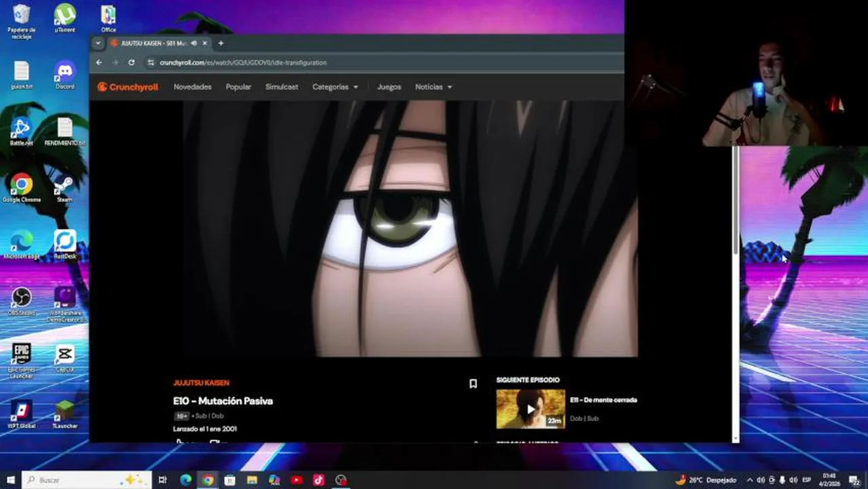
Task: Open Office desktop folder icon
Action: 108,18
